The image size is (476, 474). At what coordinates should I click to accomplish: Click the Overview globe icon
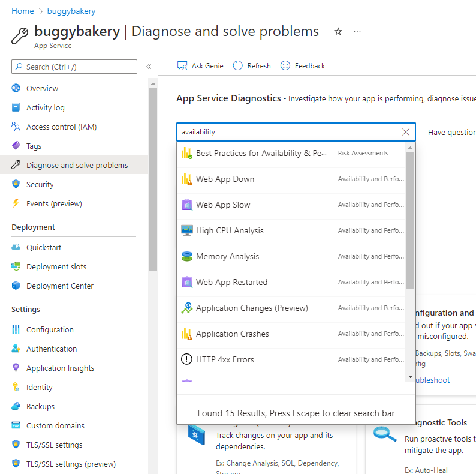point(16,88)
